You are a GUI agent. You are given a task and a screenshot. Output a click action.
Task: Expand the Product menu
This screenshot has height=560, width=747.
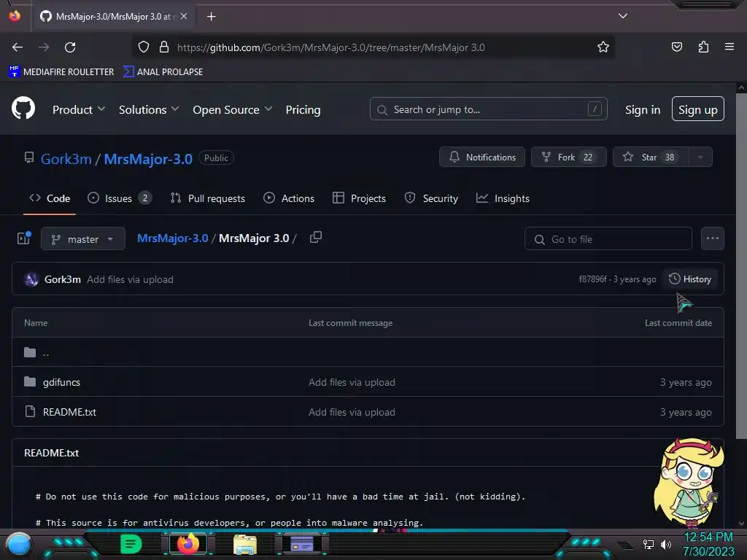click(79, 109)
